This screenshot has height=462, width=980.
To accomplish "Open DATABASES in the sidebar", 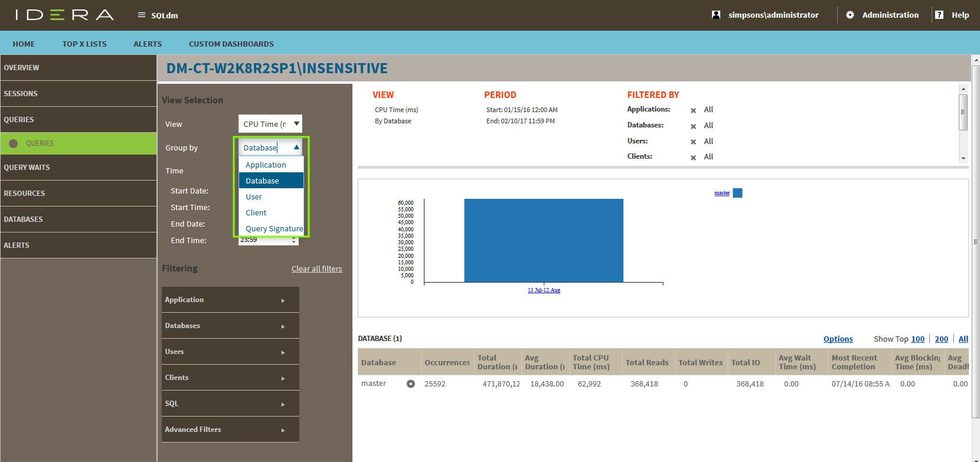I will coord(79,219).
